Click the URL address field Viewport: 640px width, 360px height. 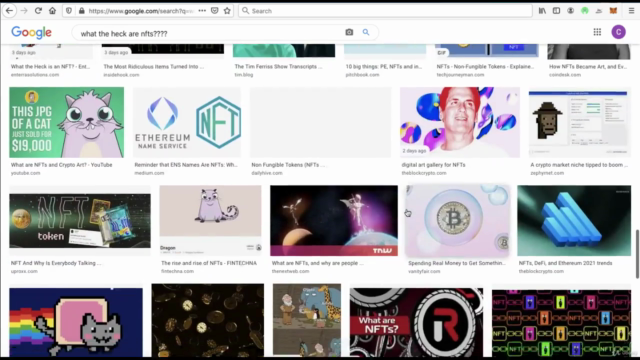(x=141, y=11)
